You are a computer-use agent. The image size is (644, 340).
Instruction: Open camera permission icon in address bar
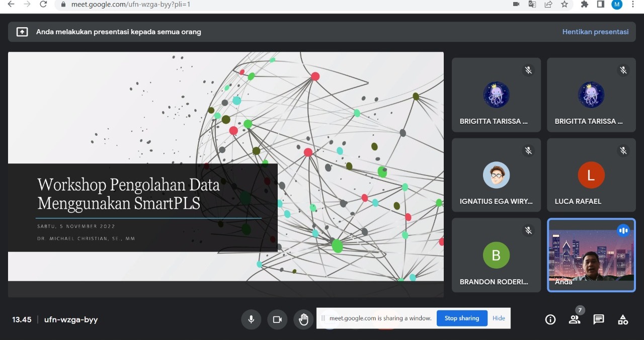tap(516, 5)
